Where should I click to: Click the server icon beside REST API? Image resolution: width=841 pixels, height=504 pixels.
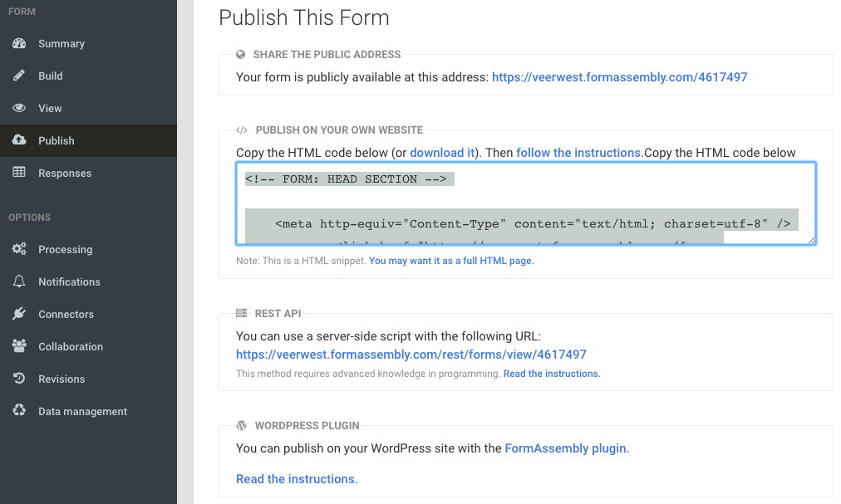[x=241, y=313]
